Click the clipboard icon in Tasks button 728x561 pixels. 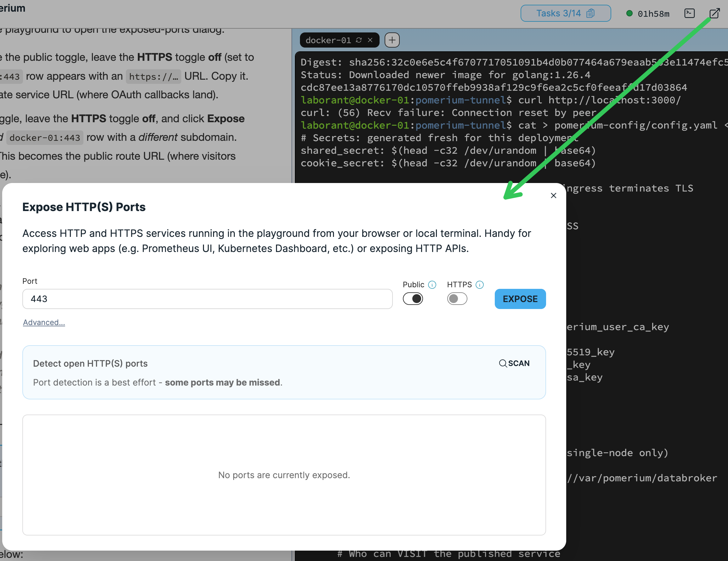[x=590, y=13]
